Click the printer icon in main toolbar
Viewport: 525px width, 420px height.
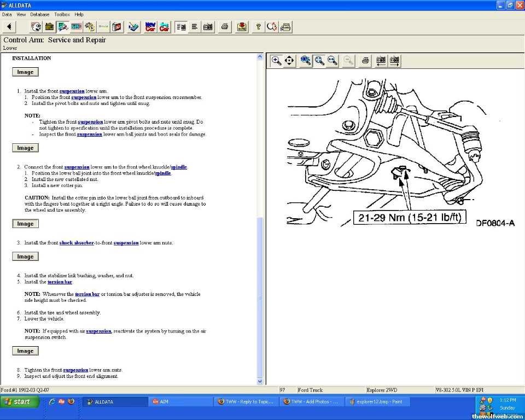click(224, 26)
